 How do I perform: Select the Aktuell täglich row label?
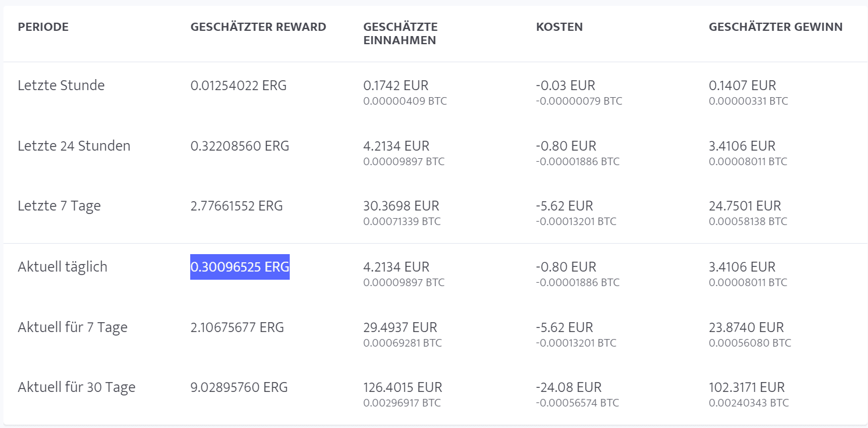63,267
